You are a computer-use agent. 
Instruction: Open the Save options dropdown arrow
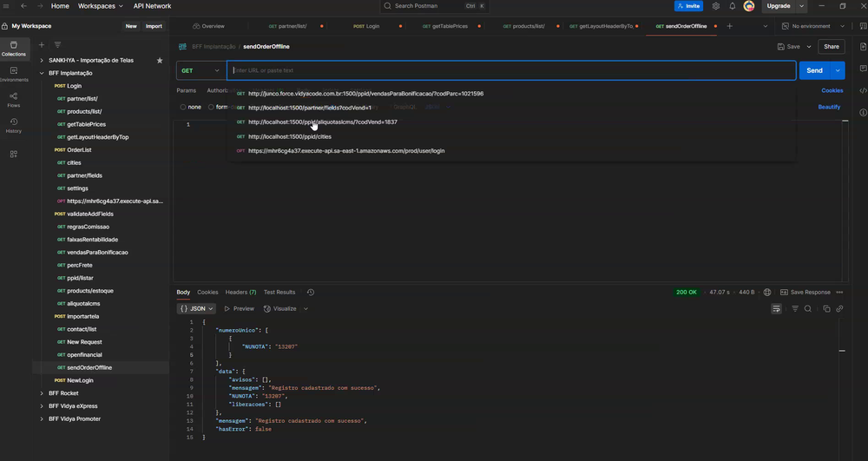point(809,47)
